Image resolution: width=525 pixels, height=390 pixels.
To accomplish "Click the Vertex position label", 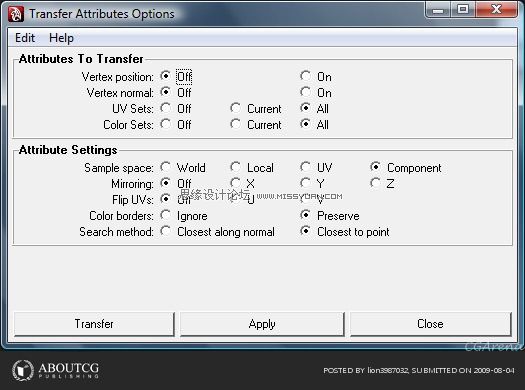I will tap(118, 77).
